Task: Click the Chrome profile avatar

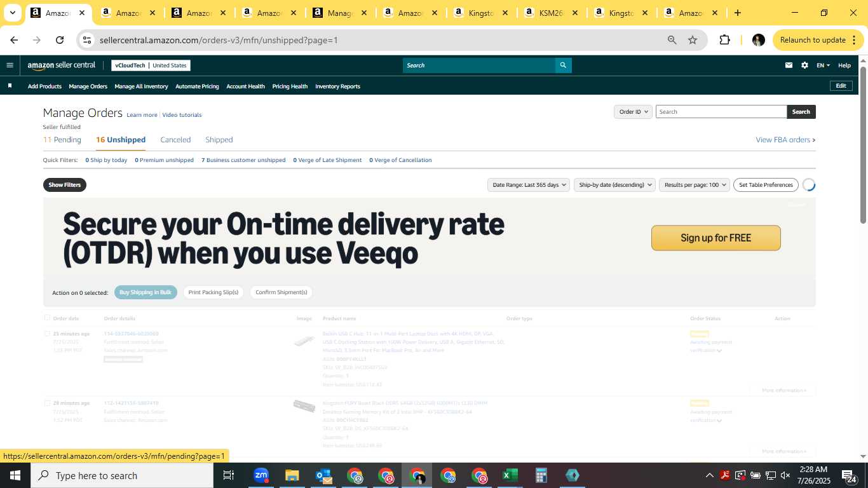Action: click(758, 40)
